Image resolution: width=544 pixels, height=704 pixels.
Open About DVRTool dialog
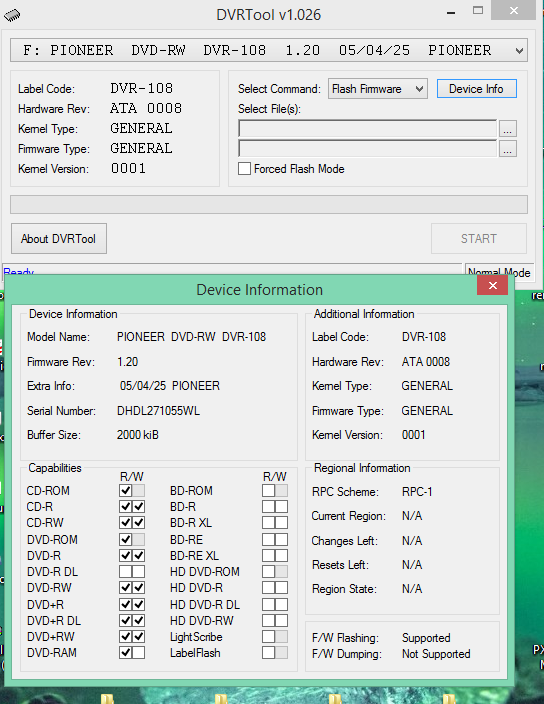coord(59,238)
